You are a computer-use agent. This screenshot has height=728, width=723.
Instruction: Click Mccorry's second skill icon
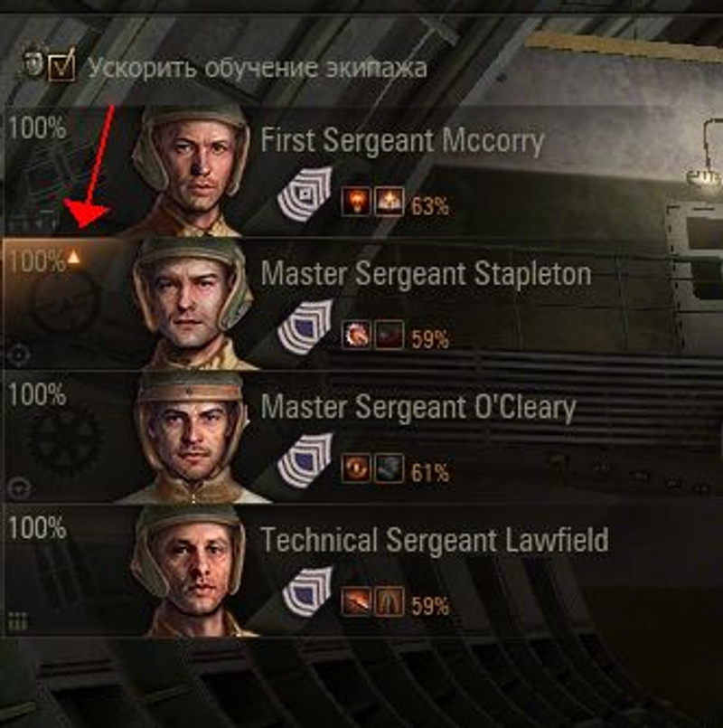389,202
